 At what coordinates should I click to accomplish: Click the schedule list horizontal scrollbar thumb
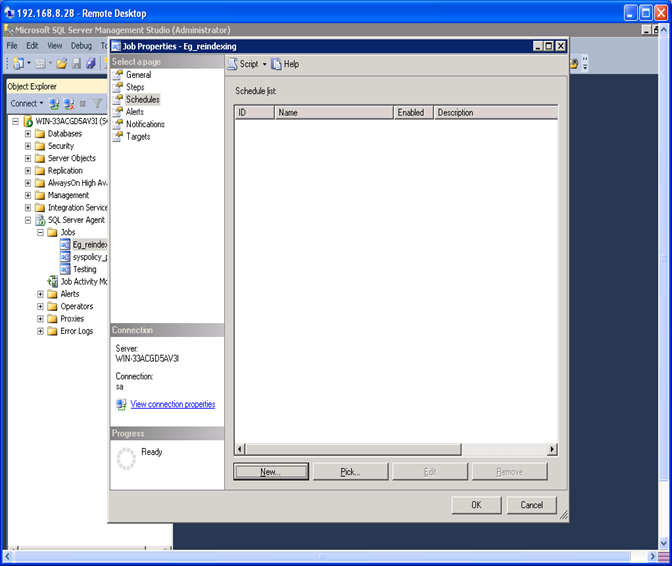353,449
